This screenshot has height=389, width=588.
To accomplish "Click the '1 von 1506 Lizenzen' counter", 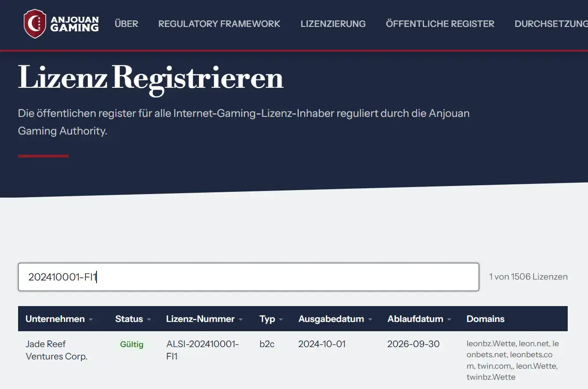I will click(x=528, y=277).
